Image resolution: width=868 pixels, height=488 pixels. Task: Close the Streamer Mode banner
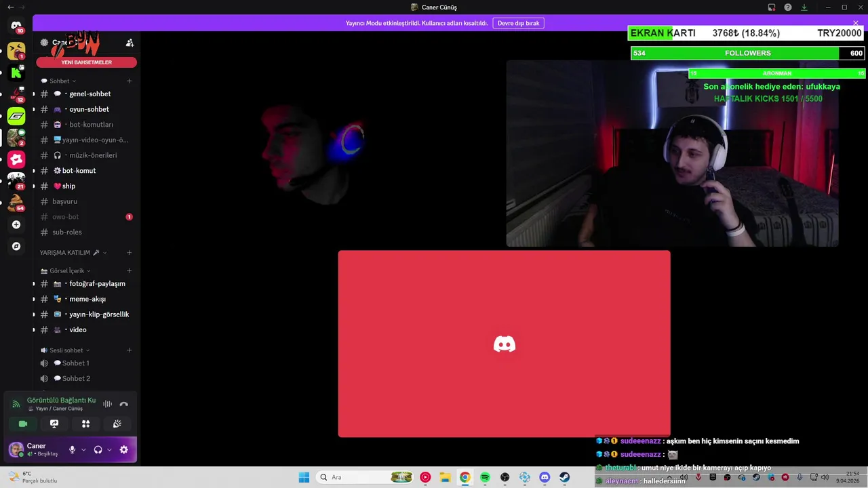click(x=855, y=23)
